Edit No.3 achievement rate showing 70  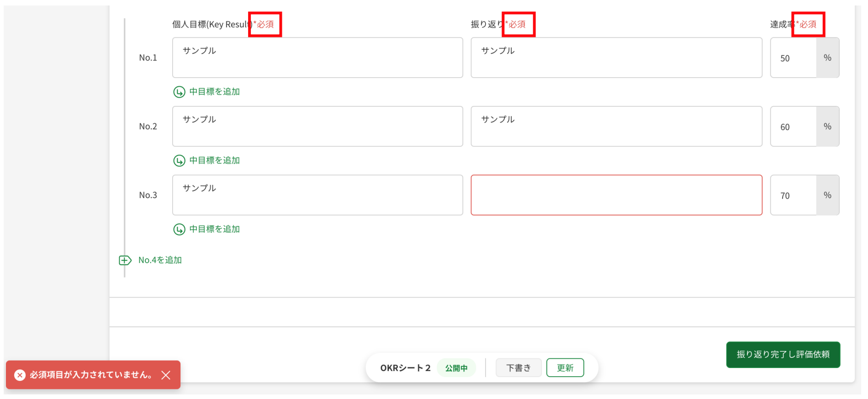click(793, 195)
